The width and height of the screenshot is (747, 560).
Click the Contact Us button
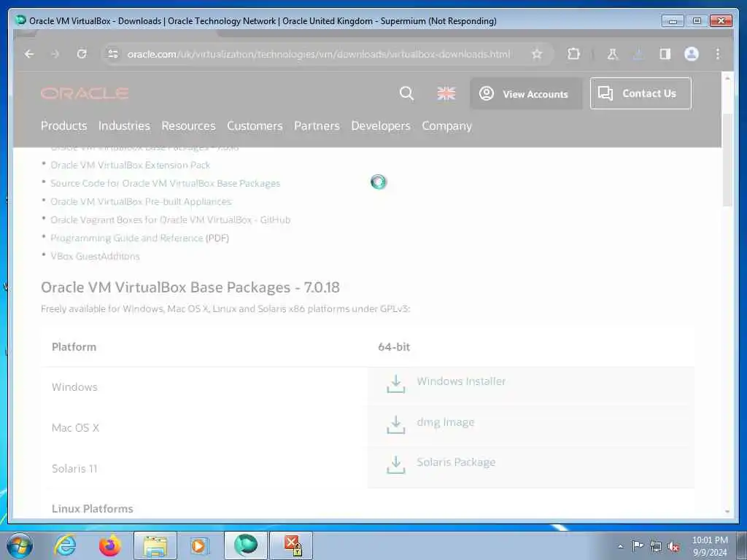640,93
